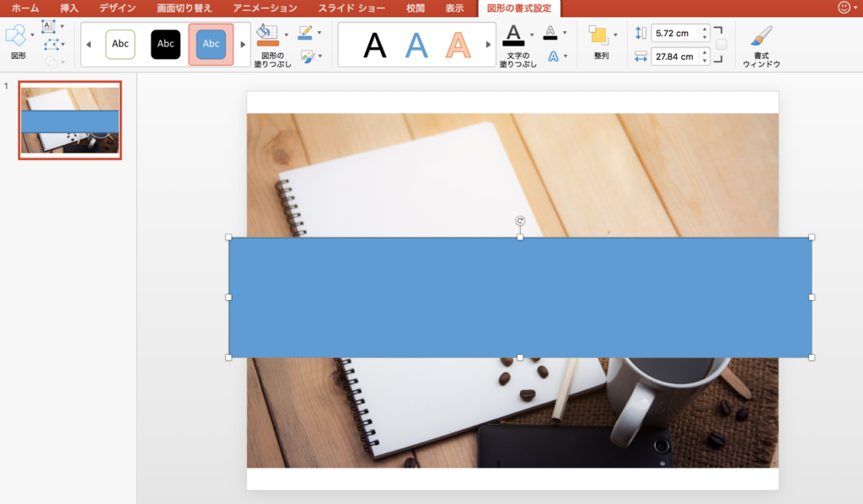The height and width of the screenshot is (504, 863).
Task: Click the text box insert icon
Action: (x=48, y=27)
